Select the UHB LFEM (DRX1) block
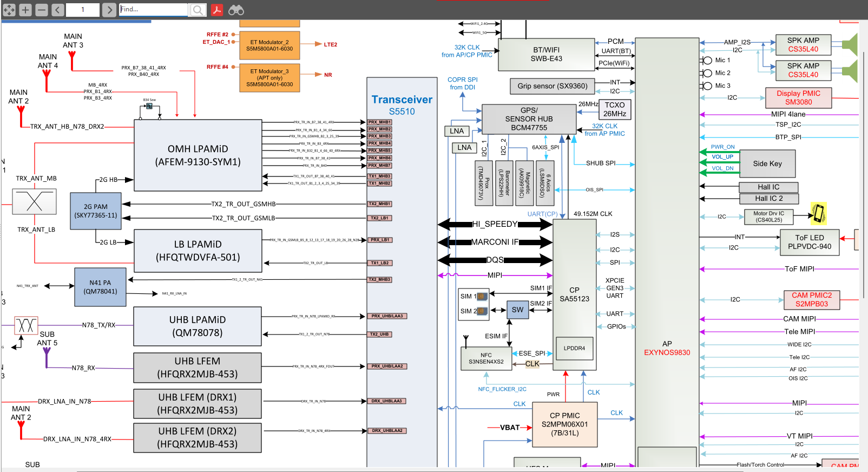 (x=198, y=404)
